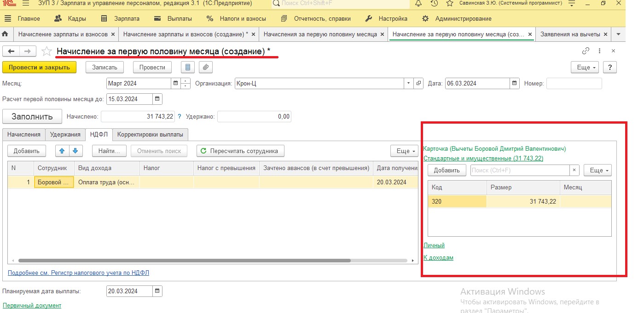644x313 pixels.
Task: Open favorites star in title bar
Action: coord(450,4)
